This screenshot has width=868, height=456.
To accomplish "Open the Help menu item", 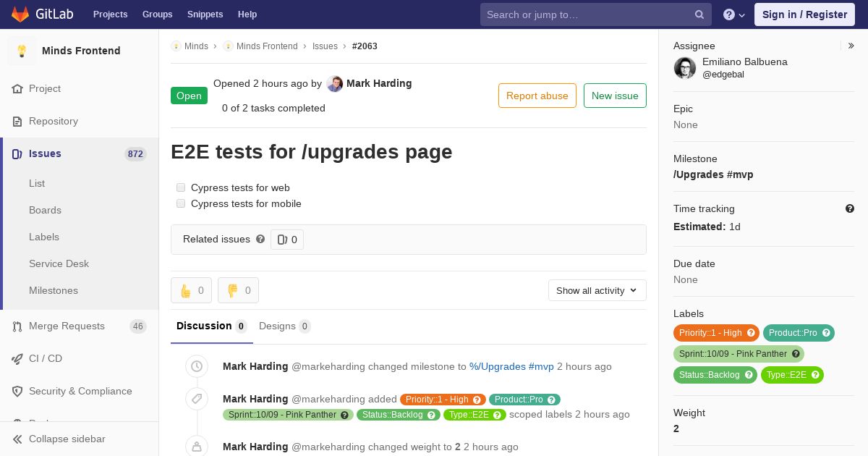I will pos(247,14).
